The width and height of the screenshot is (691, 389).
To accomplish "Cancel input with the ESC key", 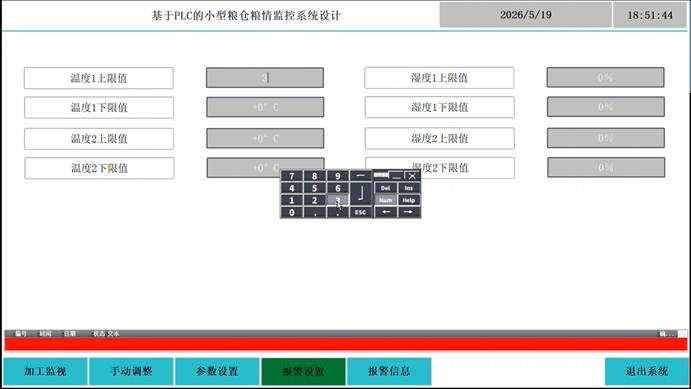I will [x=360, y=212].
